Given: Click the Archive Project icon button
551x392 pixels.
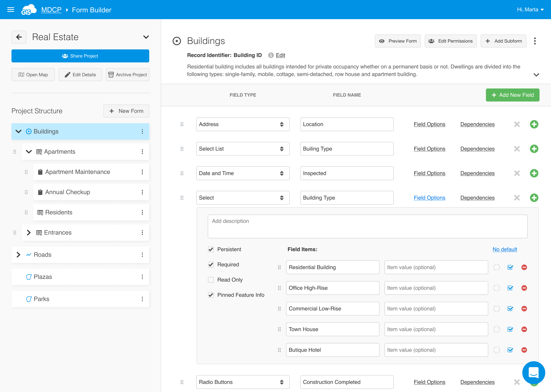Looking at the screenshot, I should pos(111,75).
